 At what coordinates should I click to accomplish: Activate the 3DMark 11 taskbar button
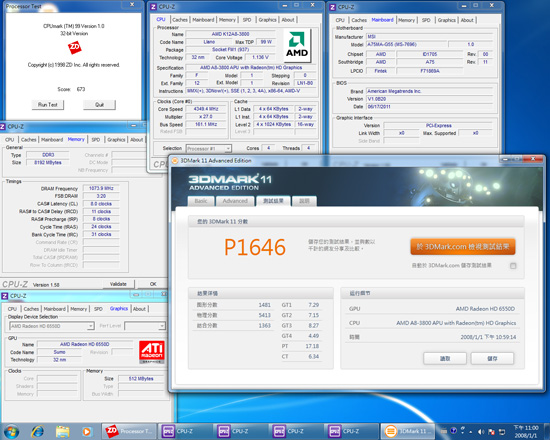tap(408, 431)
